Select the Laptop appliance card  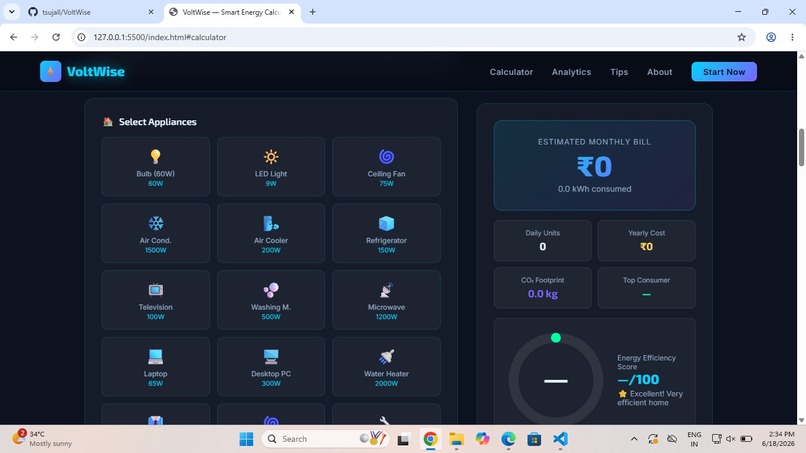point(155,367)
